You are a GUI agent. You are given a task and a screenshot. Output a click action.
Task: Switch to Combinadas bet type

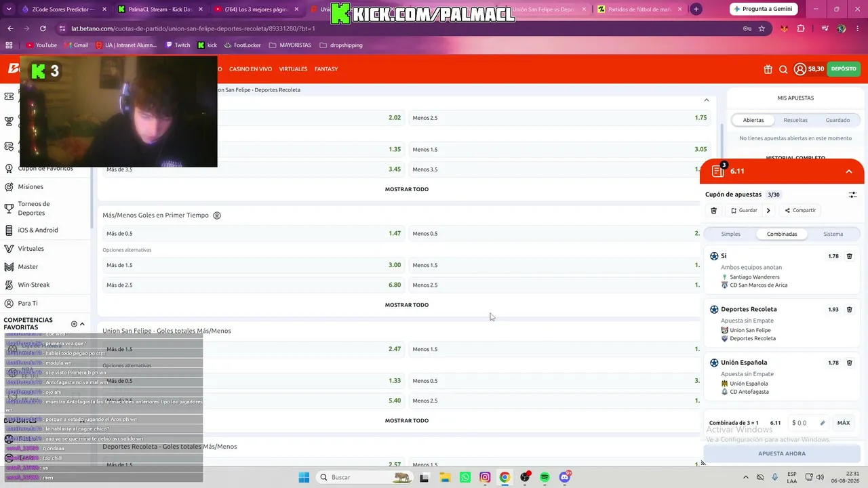[x=782, y=234]
